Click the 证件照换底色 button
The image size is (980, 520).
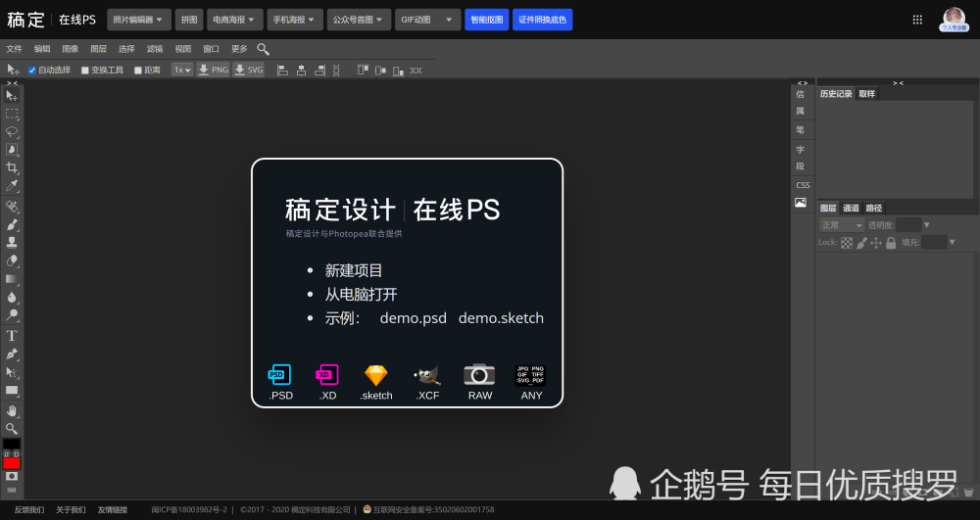543,20
